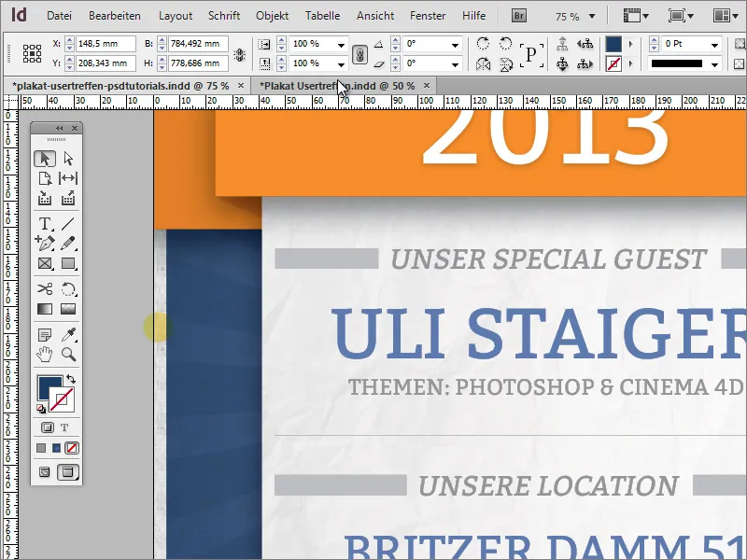Flip horizontal icon in control panel

pyautogui.click(x=483, y=63)
